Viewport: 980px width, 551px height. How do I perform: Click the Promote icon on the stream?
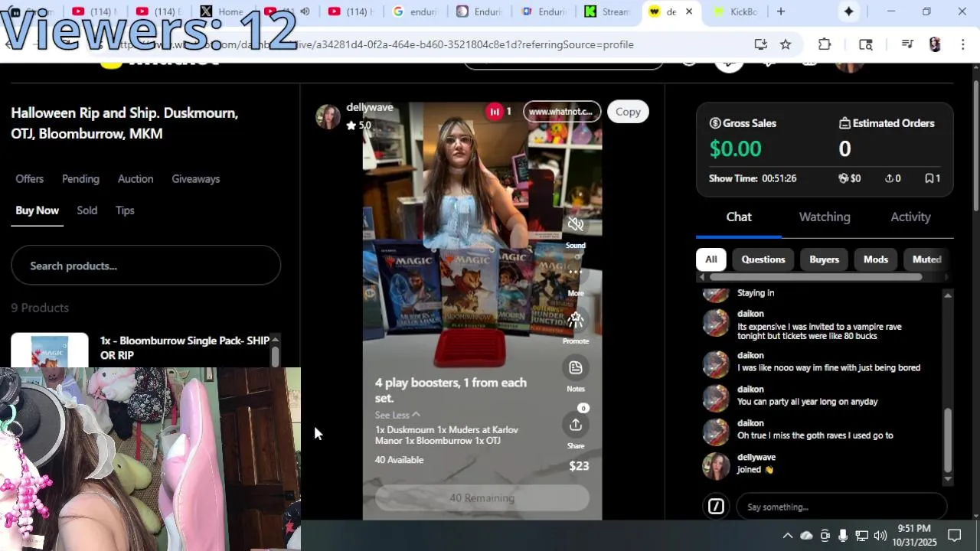pos(576,320)
